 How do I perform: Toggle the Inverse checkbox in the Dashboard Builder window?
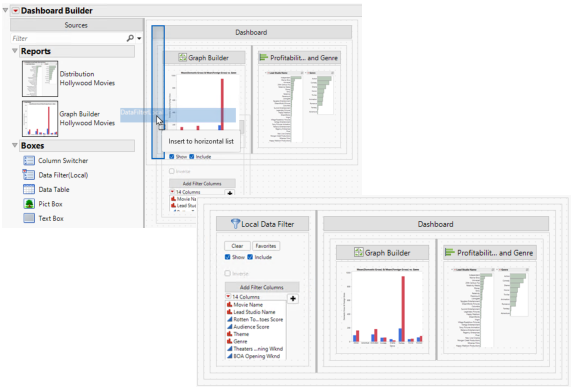pos(172,171)
